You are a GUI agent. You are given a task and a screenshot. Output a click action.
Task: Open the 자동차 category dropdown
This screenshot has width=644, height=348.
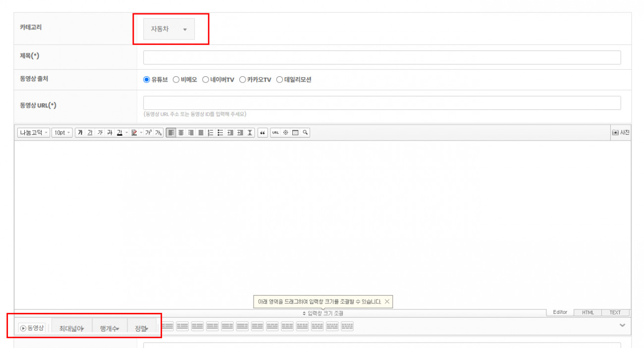[169, 29]
